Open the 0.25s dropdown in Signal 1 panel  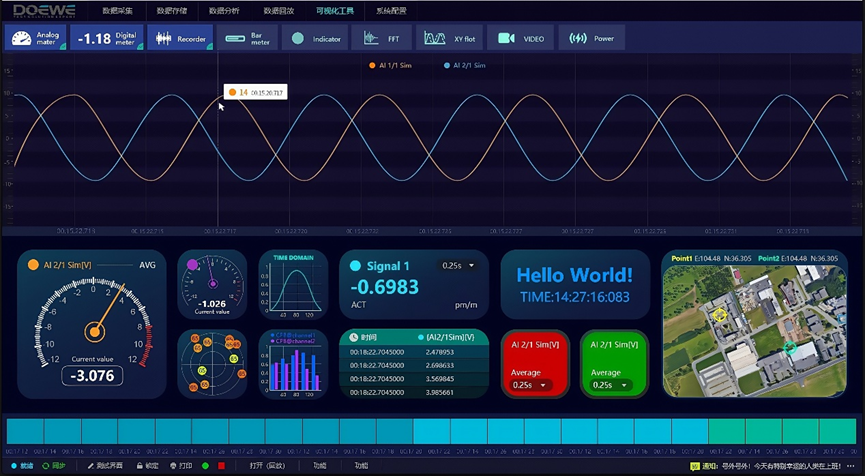click(457, 266)
